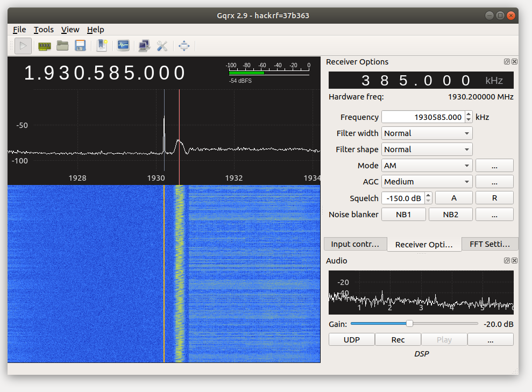Toggle the NB1 noise blanker
The height and width of the screenshot is (392, 532).
tap(403, 215)
